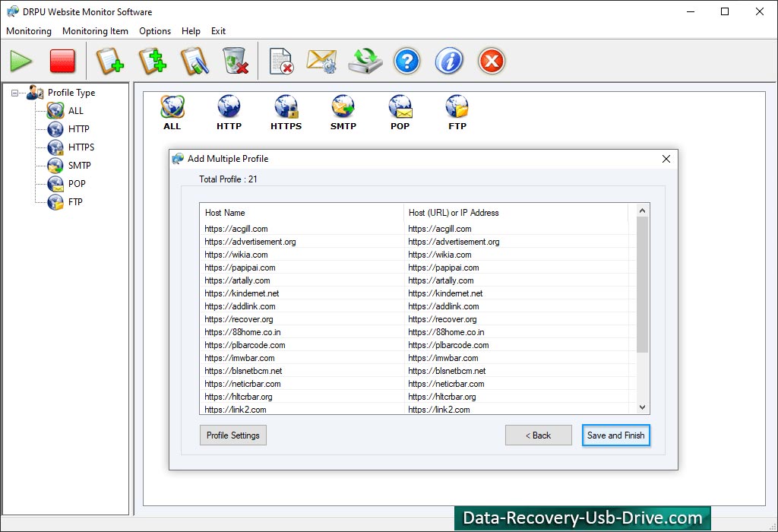The image size is (778, 532).
Task: Click the add multiple profiles toolbar icon
Action: coord(152,62)
